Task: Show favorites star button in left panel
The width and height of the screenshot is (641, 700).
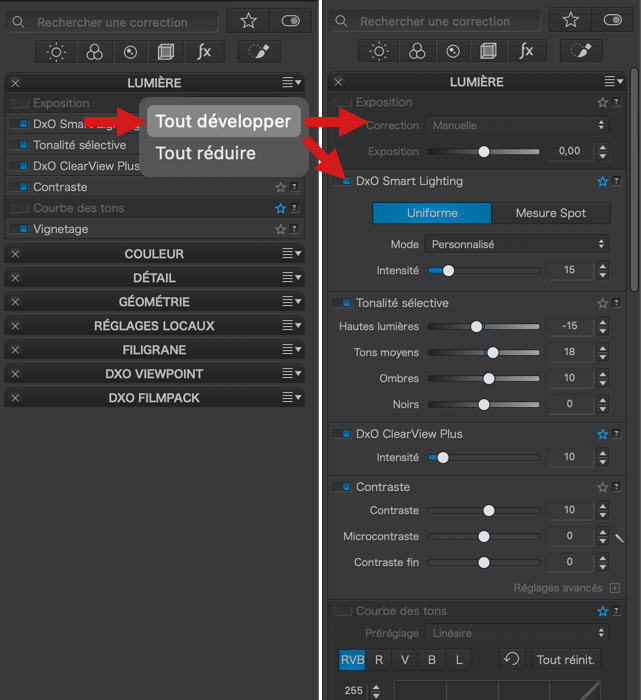Action: click(248, 21)
